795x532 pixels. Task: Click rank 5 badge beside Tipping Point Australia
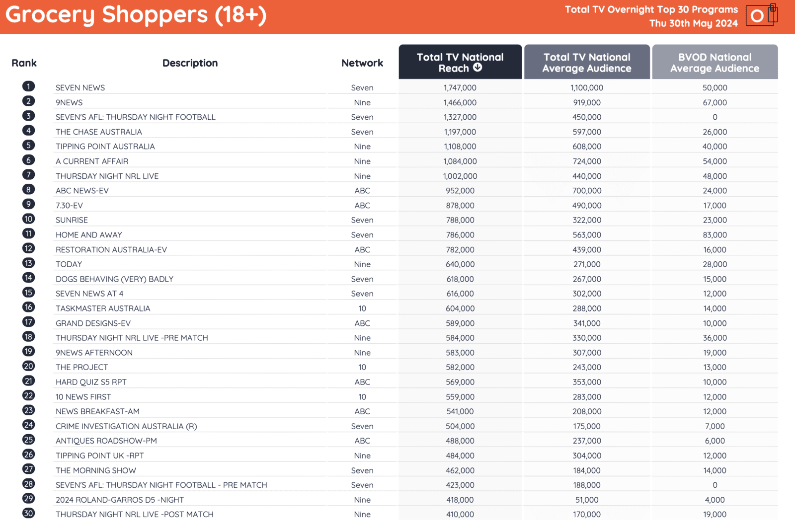tap(29, 145)
